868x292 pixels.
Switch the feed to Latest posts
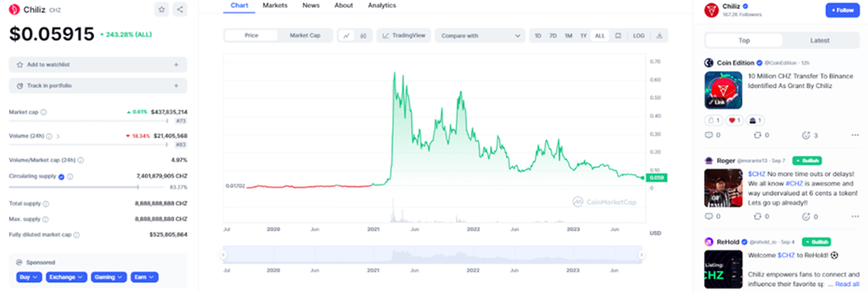click(819, 40)
